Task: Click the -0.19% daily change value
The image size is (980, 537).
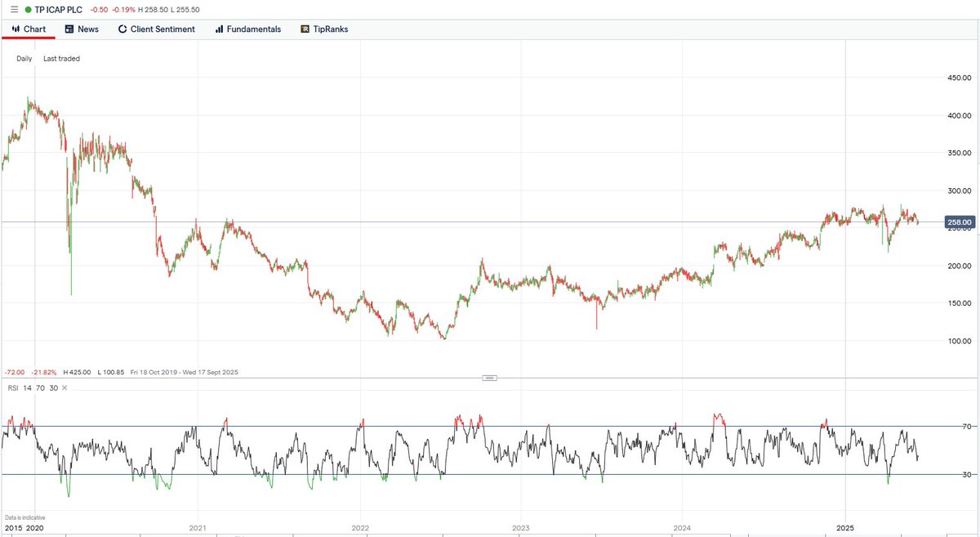Action: [x=125, y=10]
